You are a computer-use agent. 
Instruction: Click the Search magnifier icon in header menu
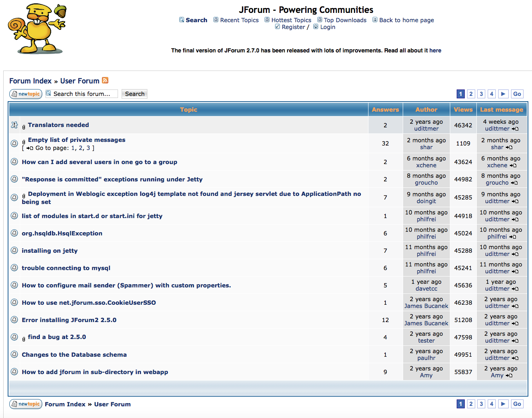coord(182,20)
